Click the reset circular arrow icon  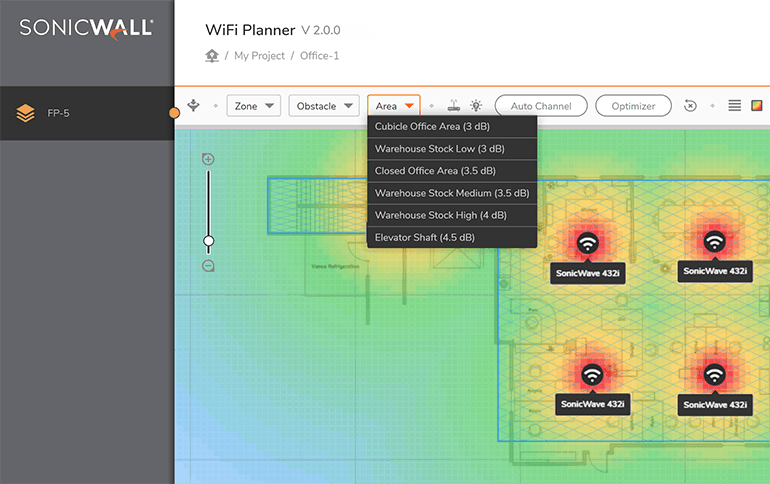click(x=690, y=106)
